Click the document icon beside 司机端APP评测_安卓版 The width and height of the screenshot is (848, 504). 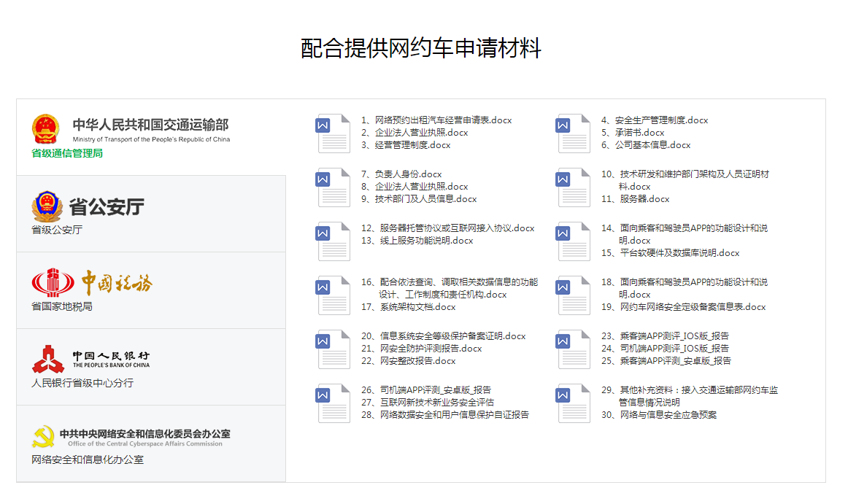pyautogui.click(x=334, y=403)
